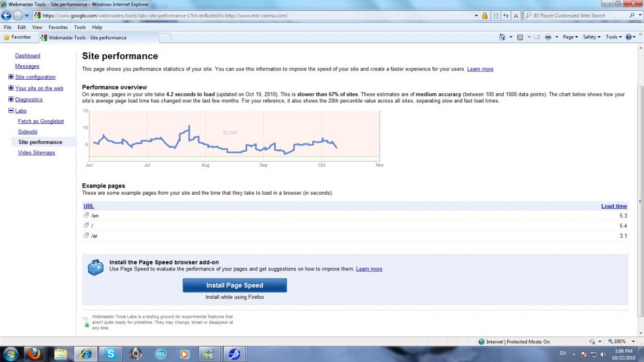Click the blue Help question mark icon
644x362 pixels.
click(x=628, y=37)
